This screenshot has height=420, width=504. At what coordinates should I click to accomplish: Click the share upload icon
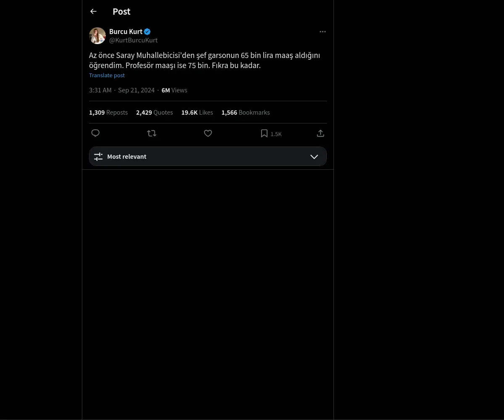[x=320, y=133]
